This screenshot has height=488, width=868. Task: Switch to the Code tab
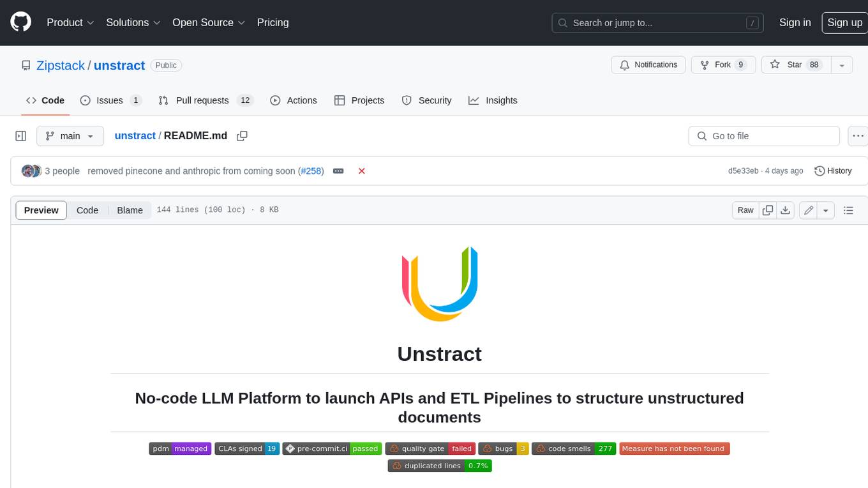(x=45, y=100)
